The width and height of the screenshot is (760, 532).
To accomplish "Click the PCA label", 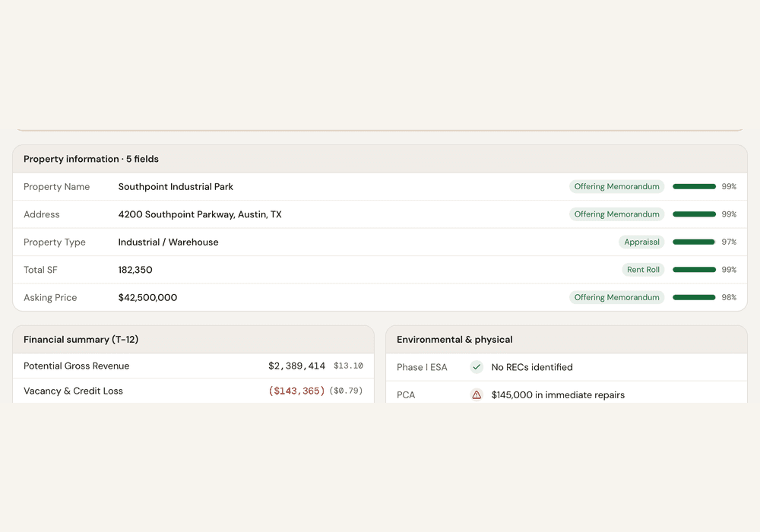I will 406,395.
